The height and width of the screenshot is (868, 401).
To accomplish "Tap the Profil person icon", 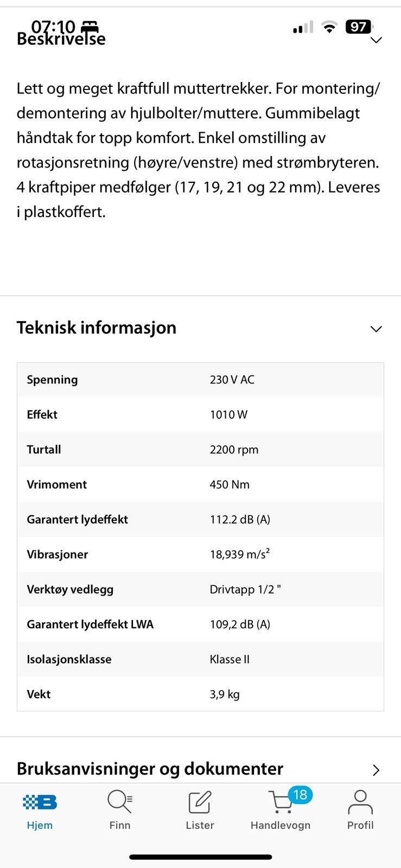I will [x=360, y=802].
